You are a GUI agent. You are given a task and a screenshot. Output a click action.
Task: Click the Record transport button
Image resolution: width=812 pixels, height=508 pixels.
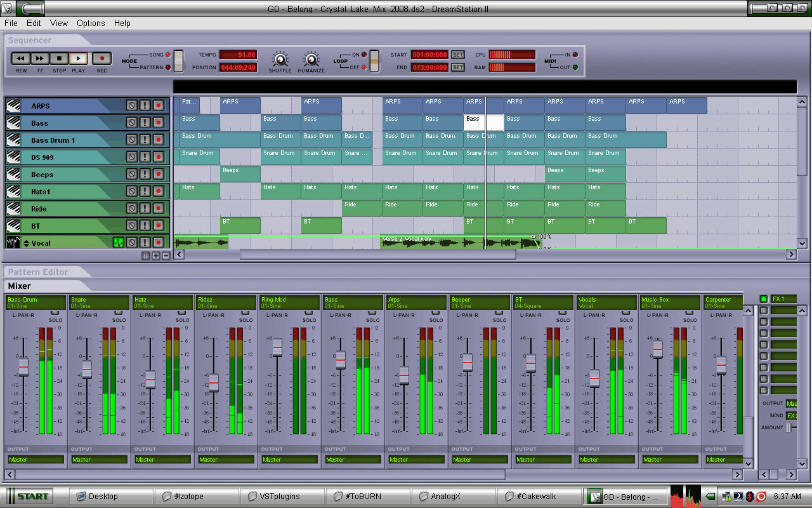[x=101, y=58]
